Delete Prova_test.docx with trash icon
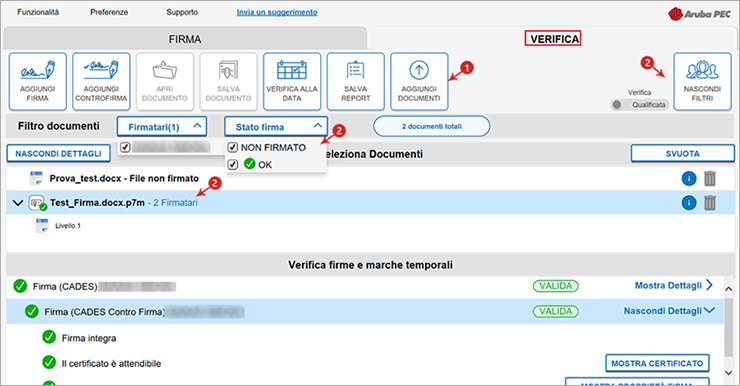740x386 pixels. coord(710,178)
